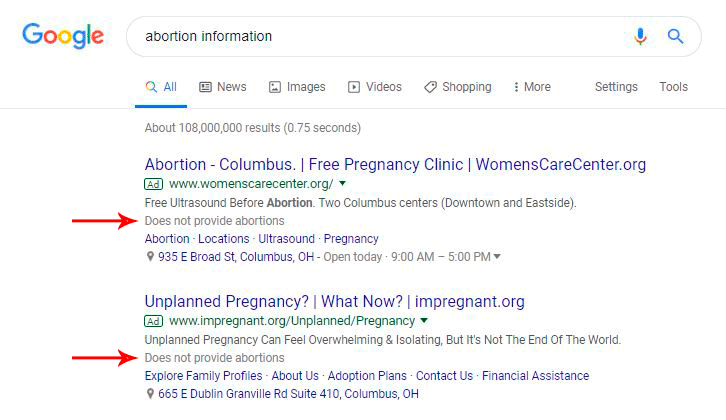This screenshot has height=420, width=726.
Task: Open the Abortion - Columbus WomensCareCenter.org headline
Action: pyautogui.click(x=395, y=164)
